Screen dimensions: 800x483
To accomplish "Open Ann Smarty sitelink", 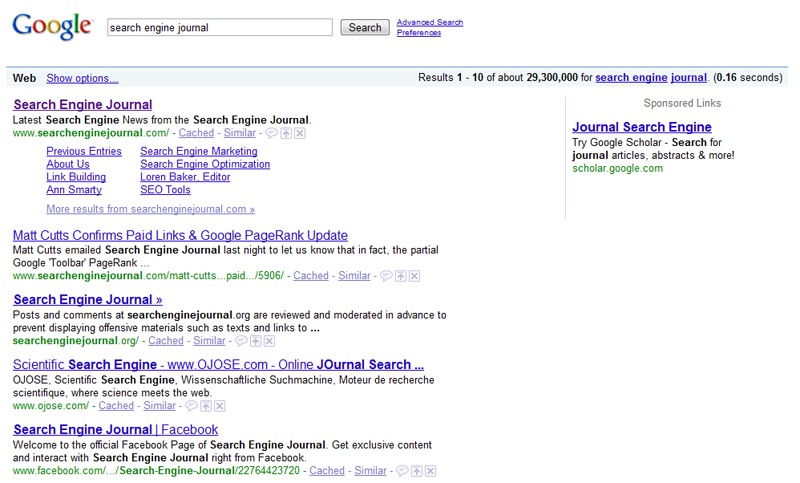I will pyautogui.click(x=74, y=190).
